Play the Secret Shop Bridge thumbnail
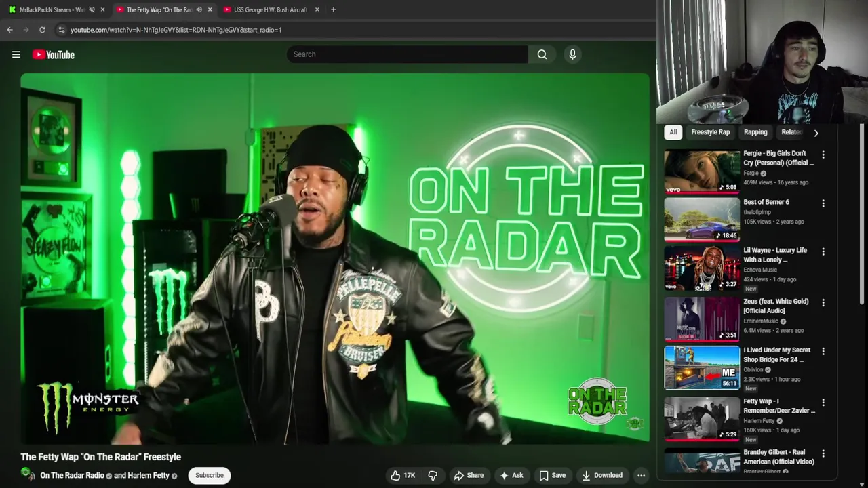 pos(702,368)
